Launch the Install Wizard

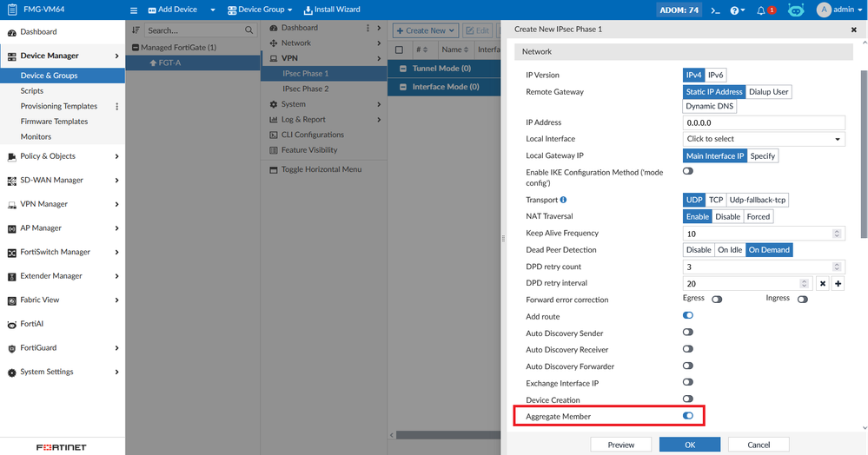coord(332,10)
